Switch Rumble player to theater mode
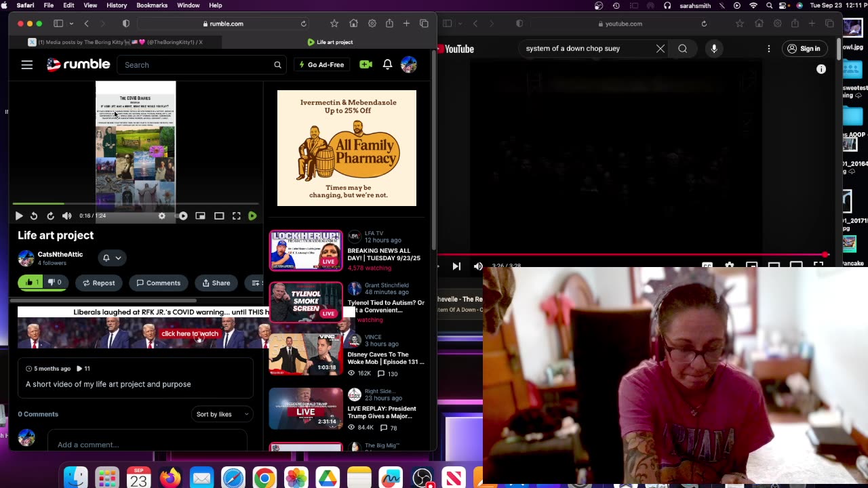This screenshot has width=868, height=488. tap(219, 216)
